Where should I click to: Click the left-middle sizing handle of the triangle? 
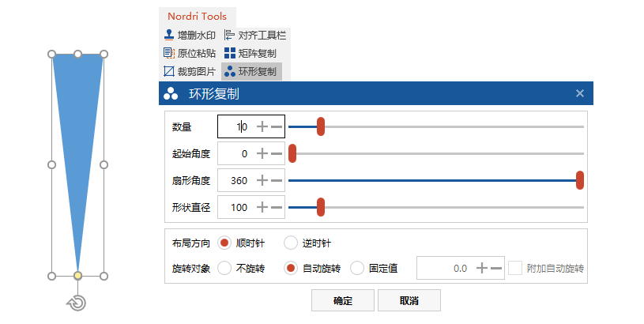point(51,164)
